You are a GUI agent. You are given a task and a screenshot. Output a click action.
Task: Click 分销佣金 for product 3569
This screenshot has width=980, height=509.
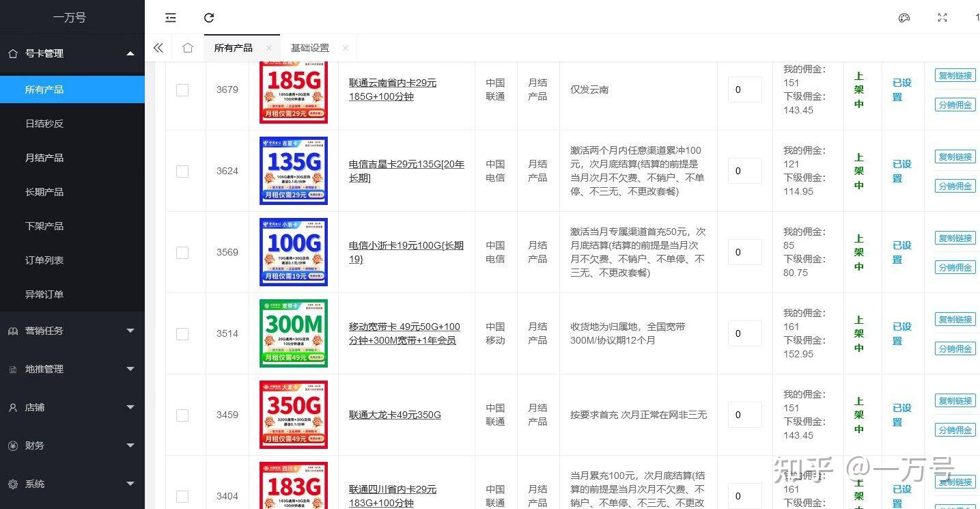click(955, 267)
